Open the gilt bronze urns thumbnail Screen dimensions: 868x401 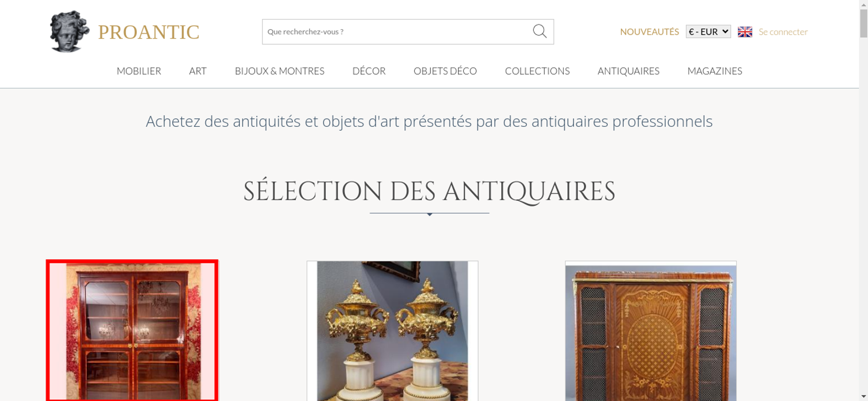(x=392, y=331)
